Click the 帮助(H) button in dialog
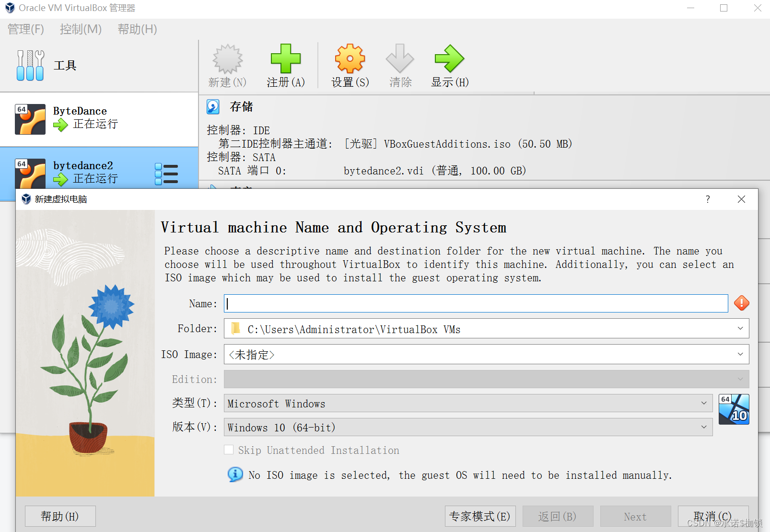 click(60, 516)
